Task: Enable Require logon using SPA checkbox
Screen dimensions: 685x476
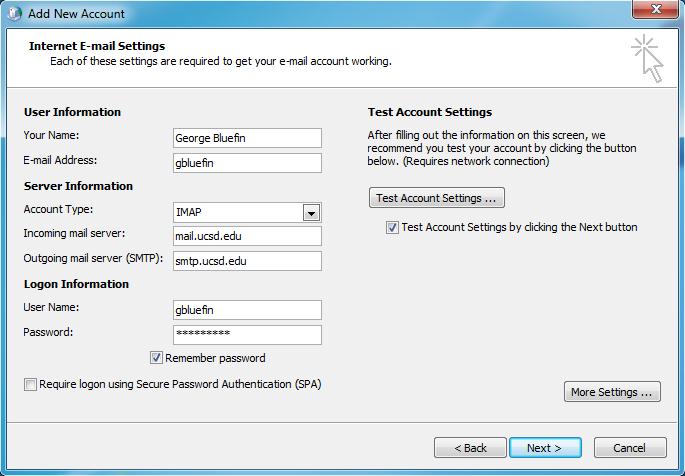Action: [30, 384]
